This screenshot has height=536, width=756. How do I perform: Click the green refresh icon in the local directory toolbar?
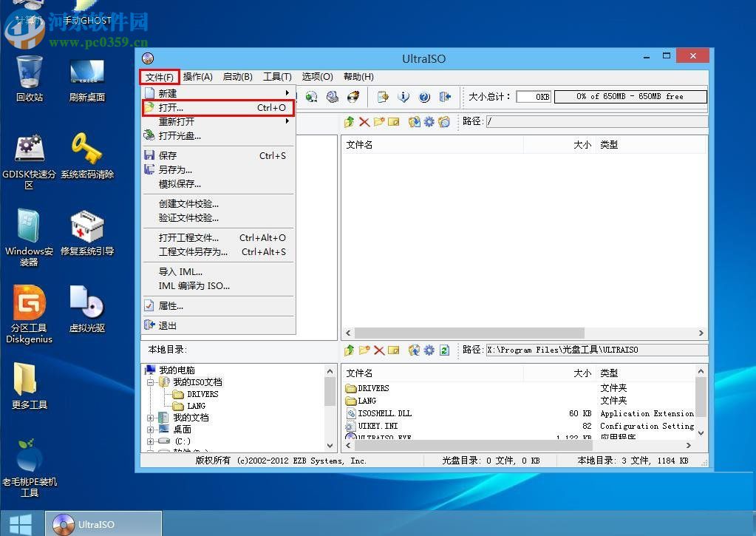tap(444, 350)
